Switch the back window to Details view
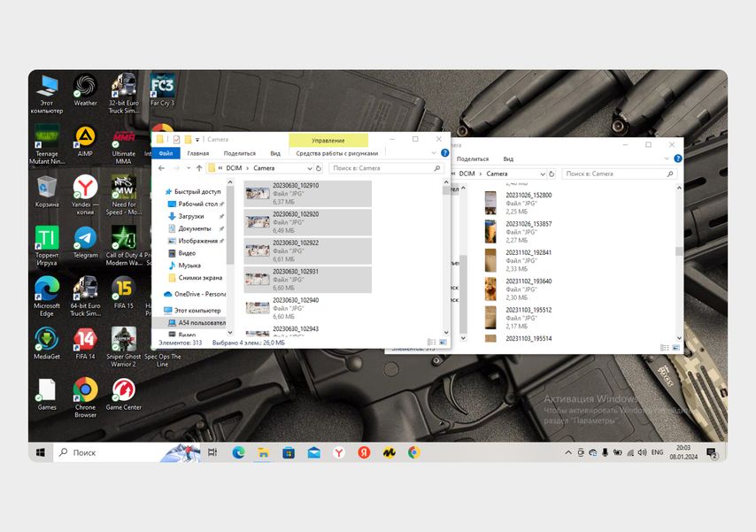The width and height of the screenshot is (756, 532). (x=665, y=347)
